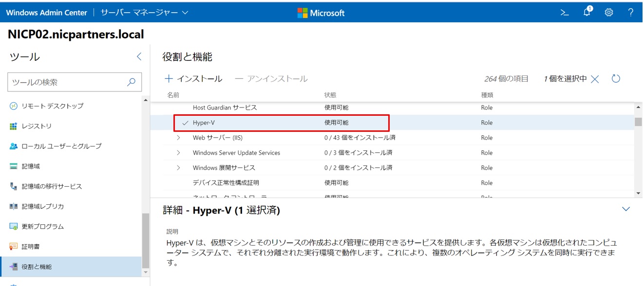The image size is (644, 286).
Task: Open レジストリ tool
Action: 37,126
